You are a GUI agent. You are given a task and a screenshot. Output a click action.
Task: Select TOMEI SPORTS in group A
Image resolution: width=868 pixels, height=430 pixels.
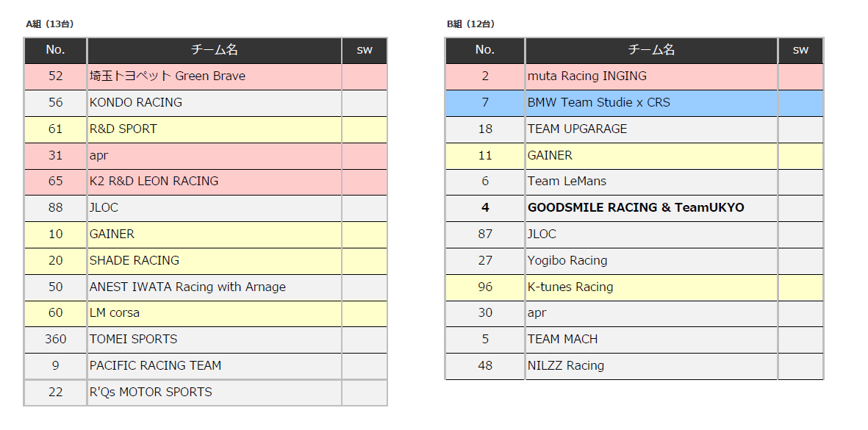[x=134, y=340]
